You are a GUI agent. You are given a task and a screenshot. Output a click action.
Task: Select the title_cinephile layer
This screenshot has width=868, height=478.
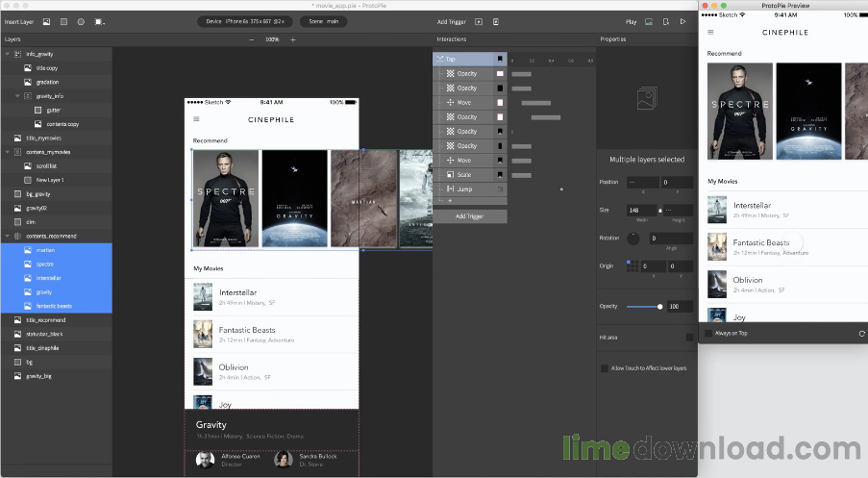click(56, 348)
